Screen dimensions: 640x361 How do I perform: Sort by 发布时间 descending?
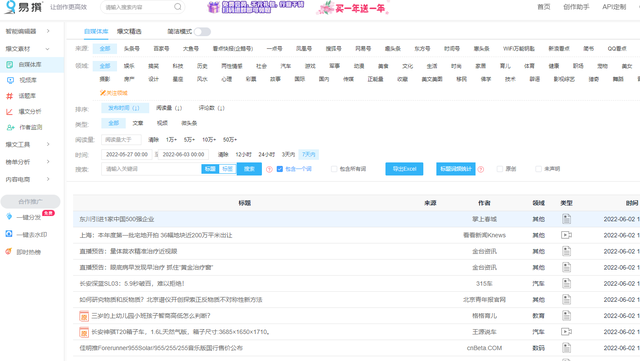point(124,108)
